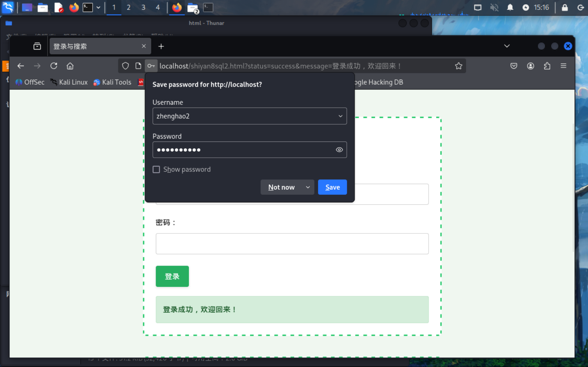Screen dimensions: 588x367
Task: Enable the Show password checkbox
Action: (156, 169)
